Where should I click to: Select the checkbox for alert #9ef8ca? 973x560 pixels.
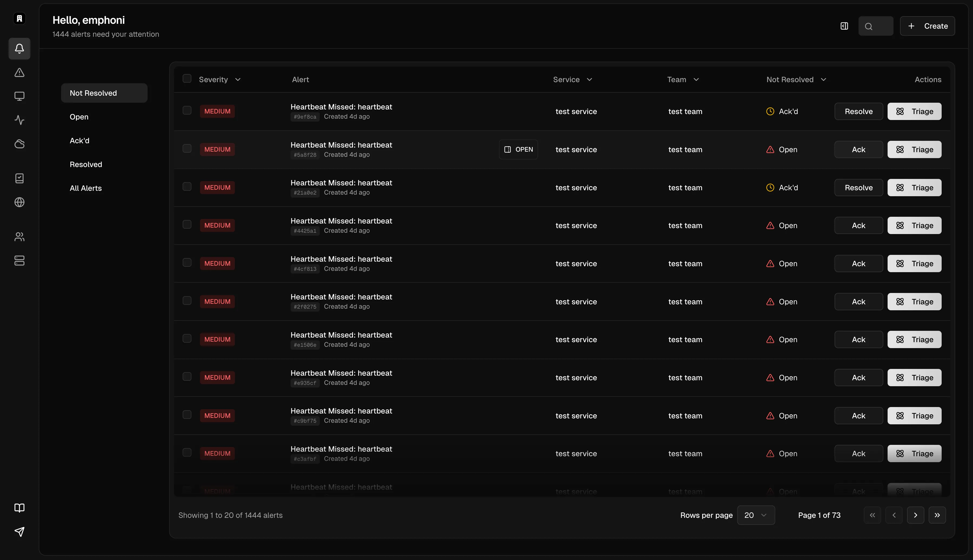[187, 111]
